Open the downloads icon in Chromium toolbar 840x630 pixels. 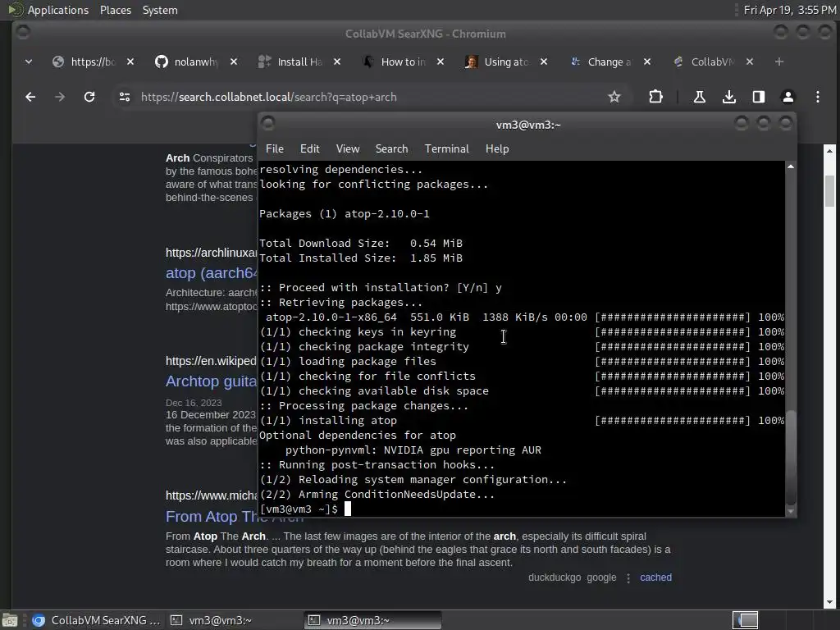point(728,97)
